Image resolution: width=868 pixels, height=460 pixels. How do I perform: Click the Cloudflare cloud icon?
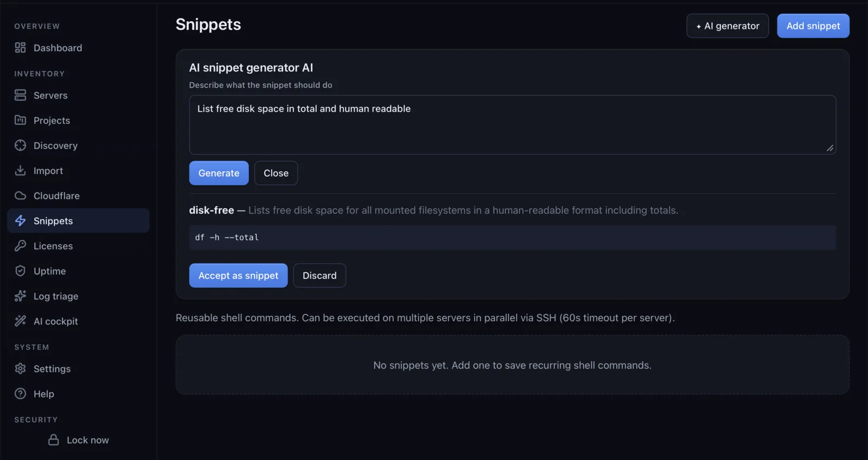(x=20, y=195)
